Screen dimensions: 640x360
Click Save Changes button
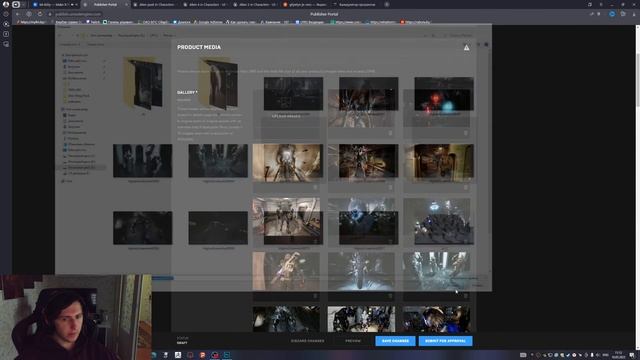click(x=395, y=341)
